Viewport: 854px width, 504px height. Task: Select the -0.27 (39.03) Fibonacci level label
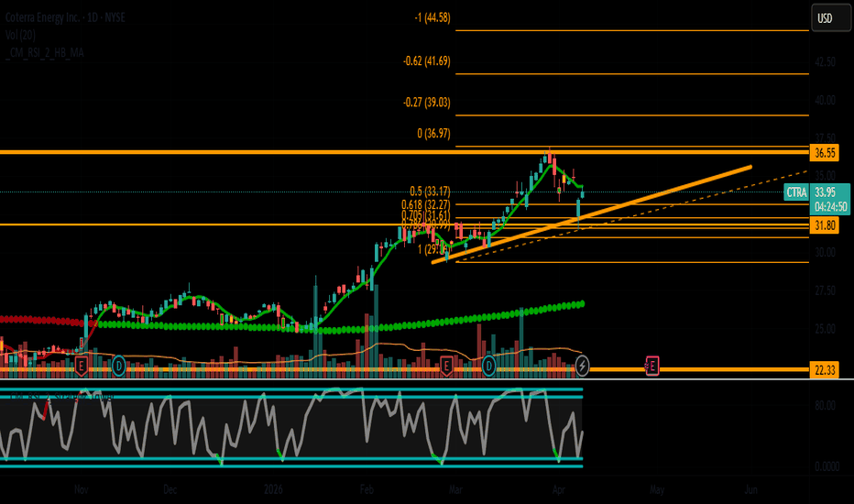[x=427, y=103]
